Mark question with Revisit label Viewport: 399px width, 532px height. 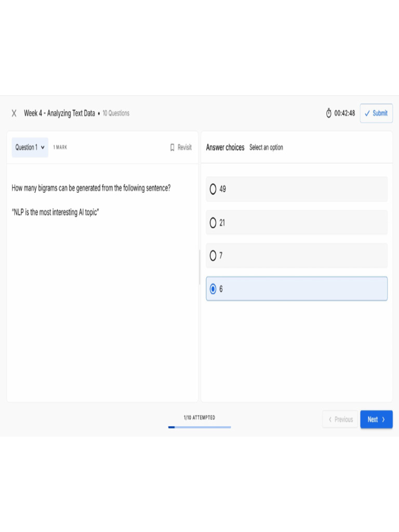[184, 148]
